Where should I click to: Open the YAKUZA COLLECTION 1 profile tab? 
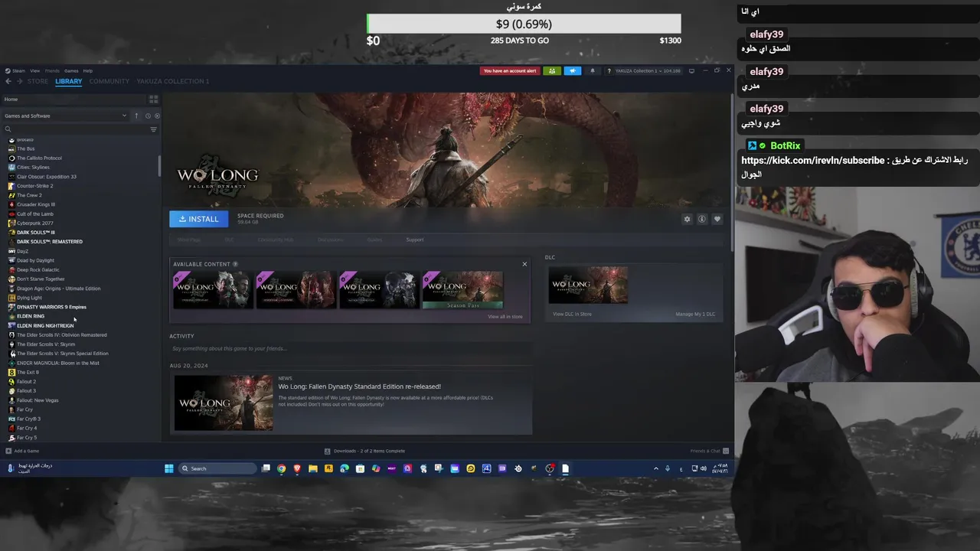[173, 81]
